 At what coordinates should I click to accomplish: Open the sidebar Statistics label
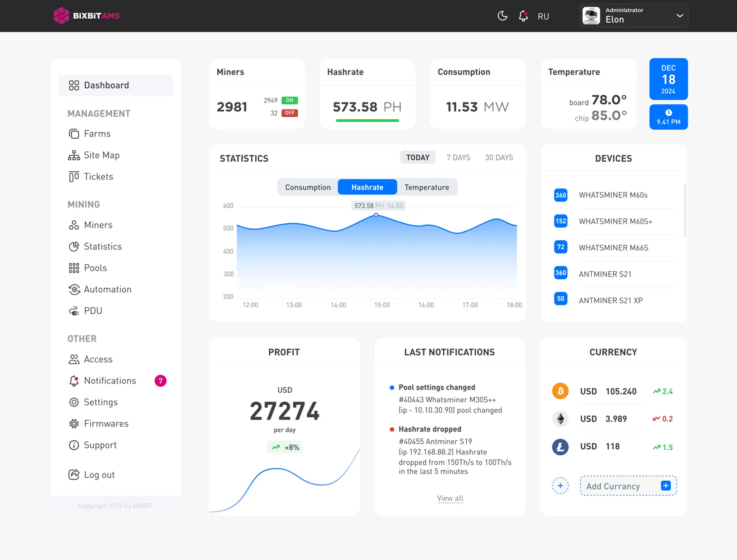click(103, 247)
